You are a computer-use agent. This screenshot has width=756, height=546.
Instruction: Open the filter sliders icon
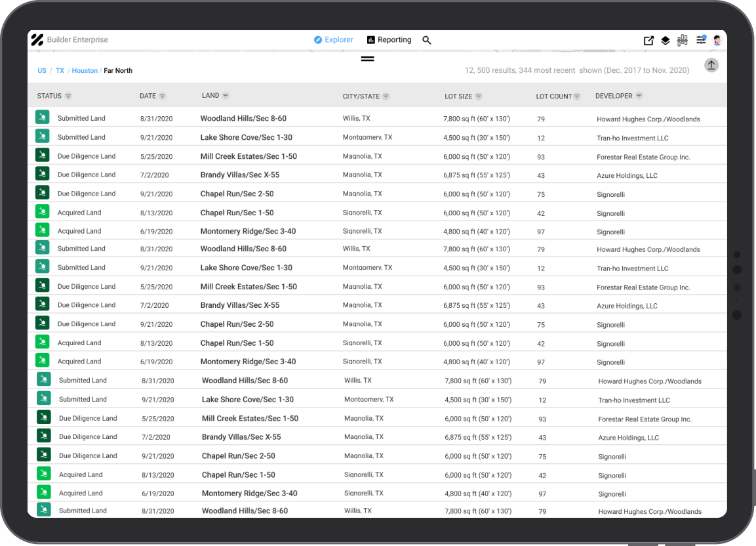pyautogui.click(x=701, y=40)
